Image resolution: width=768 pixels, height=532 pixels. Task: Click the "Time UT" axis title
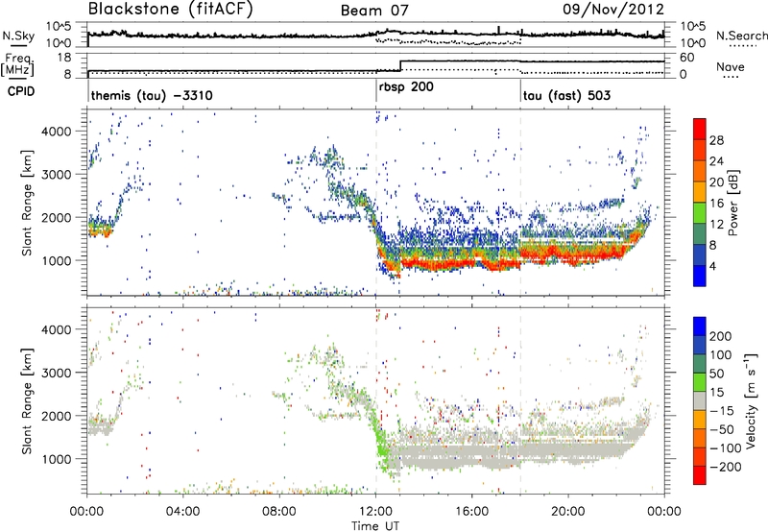pyautogui.click(x=375, y=525)
